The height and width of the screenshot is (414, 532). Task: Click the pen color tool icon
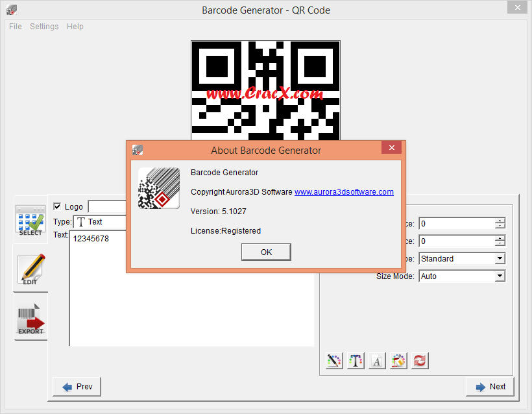[334, 361]
